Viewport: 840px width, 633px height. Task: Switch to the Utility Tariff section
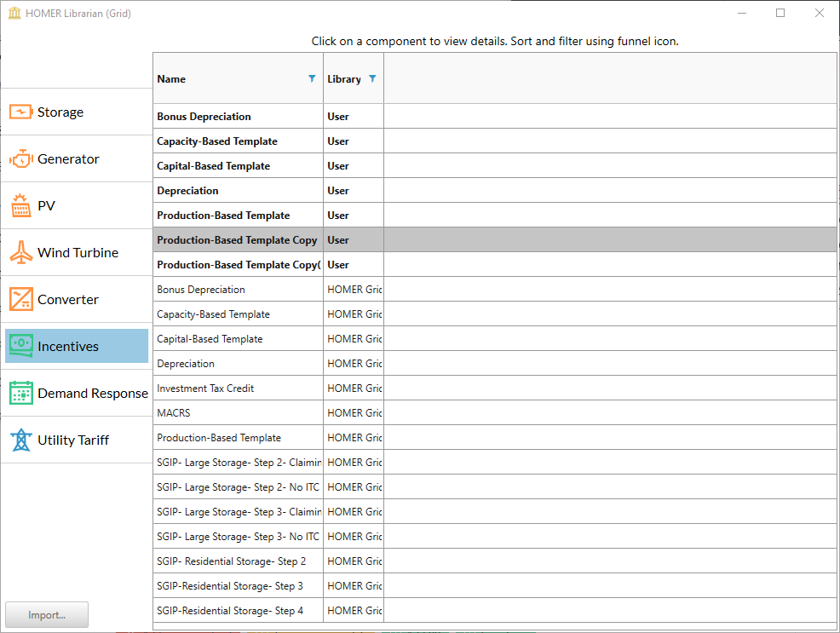click(x=76, y=440)
